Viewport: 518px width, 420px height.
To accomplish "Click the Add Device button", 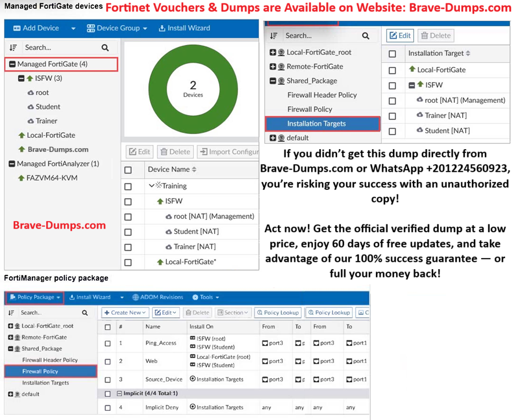I will tap(36, 28).
